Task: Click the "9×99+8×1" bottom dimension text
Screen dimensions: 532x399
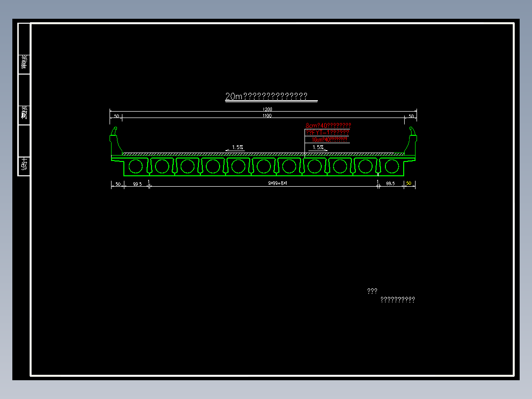Action: pos(277,183)
